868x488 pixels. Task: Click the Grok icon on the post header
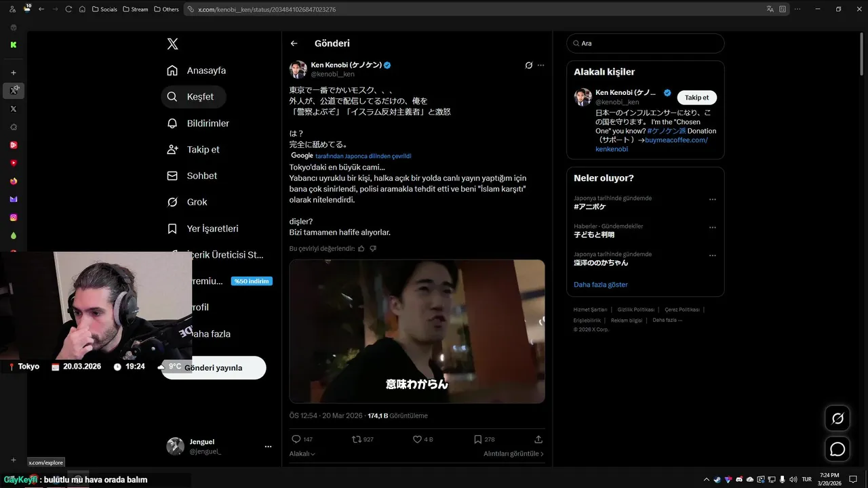(528, 65)
